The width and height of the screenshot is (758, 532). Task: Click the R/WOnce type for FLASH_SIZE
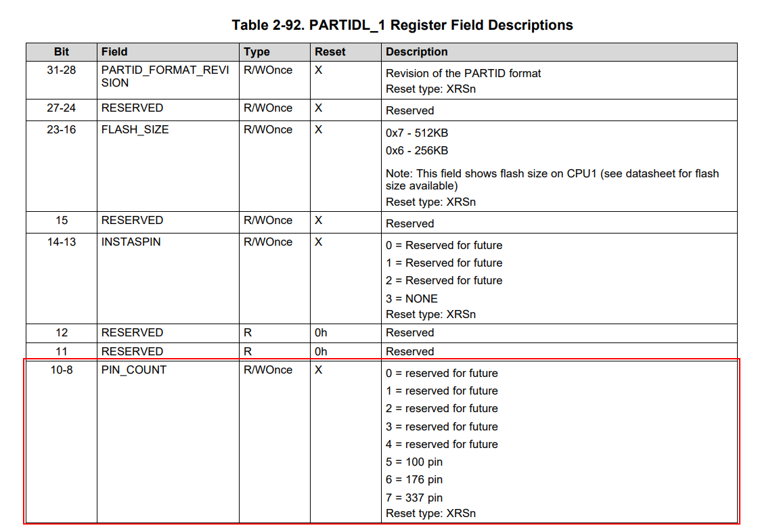click(x=264, y=129)
